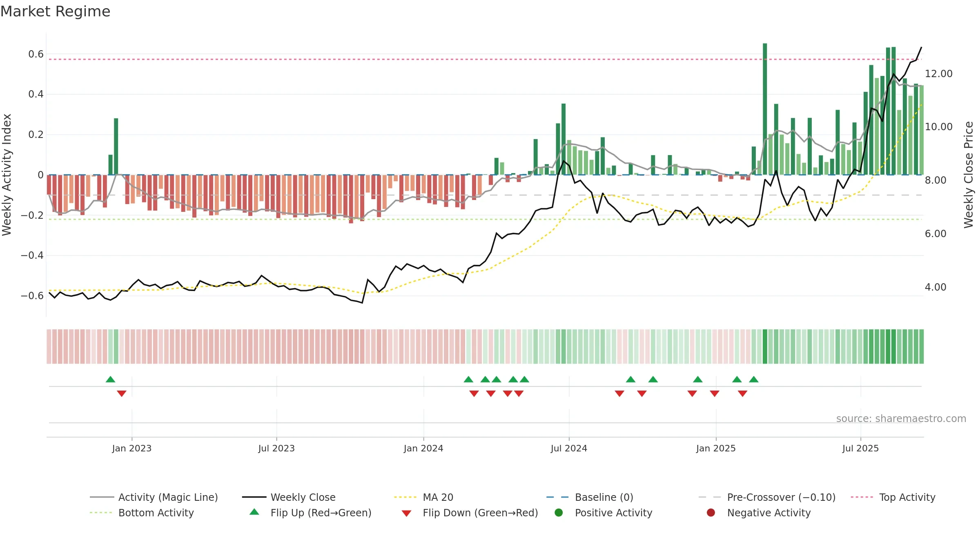Screen dimensions: 980x551
Task: Toggle the Flip Up (Red→Green) legend entry
Action: tap(310, 513)
